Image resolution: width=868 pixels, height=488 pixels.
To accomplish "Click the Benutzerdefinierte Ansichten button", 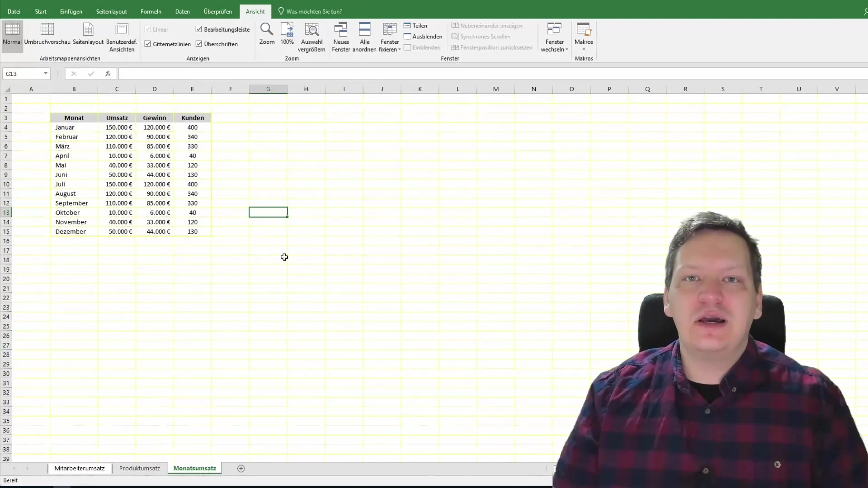I will (x=122, y=37).
